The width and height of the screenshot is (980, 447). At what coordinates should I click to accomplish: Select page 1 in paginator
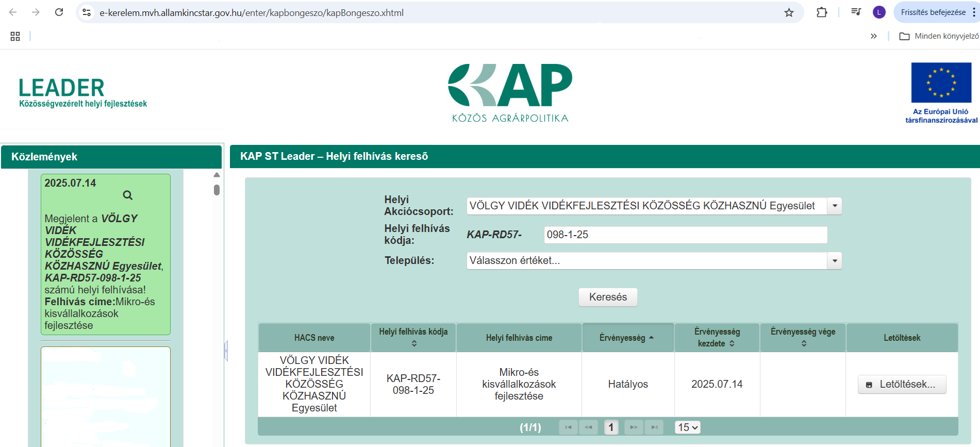(x=611, y=427)
